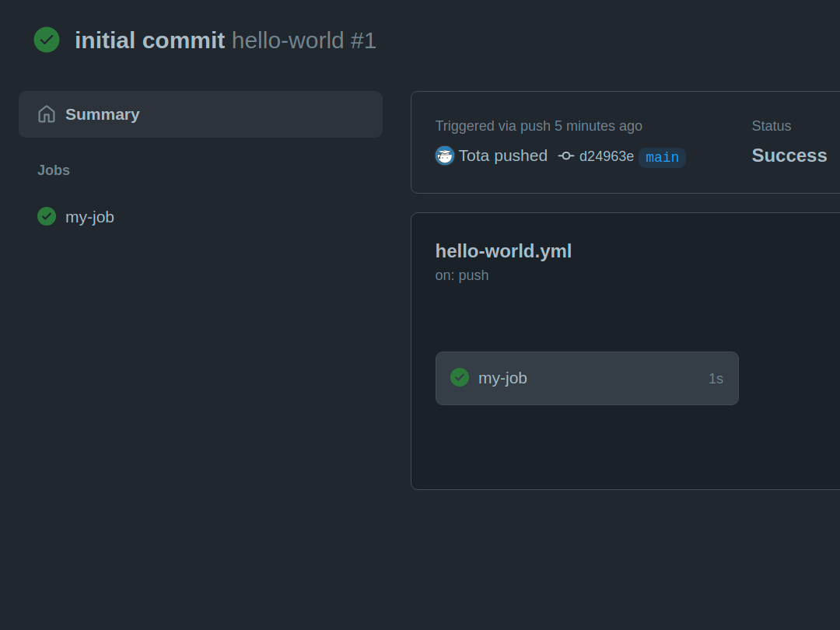Click the success status icon in the workflow graph
The height and width of the screenshot is (630, 840).
459,377
